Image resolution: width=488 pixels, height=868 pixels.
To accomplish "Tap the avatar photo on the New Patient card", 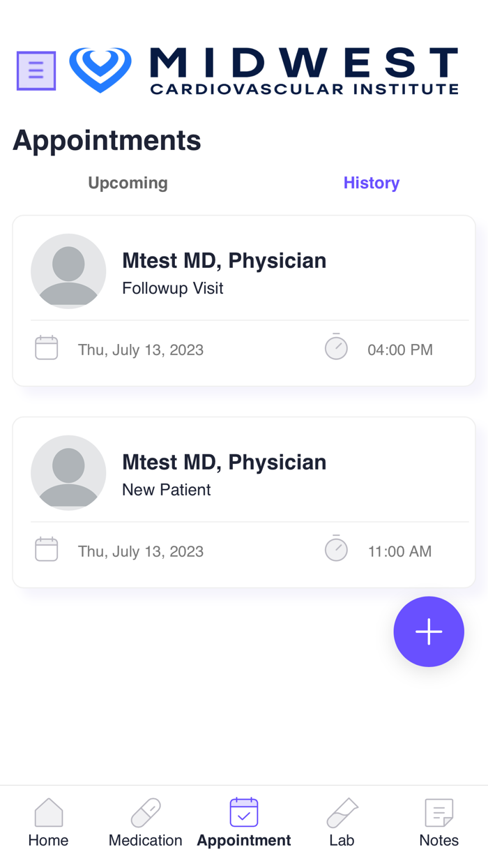I will pyautogui.click(x=68, y=472).
